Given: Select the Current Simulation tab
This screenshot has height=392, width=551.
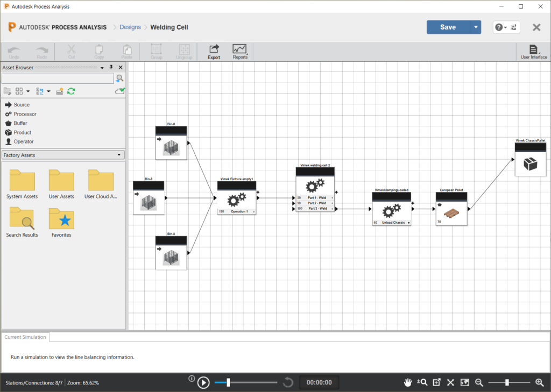Looking at the screenshot, I should [25, 337].
